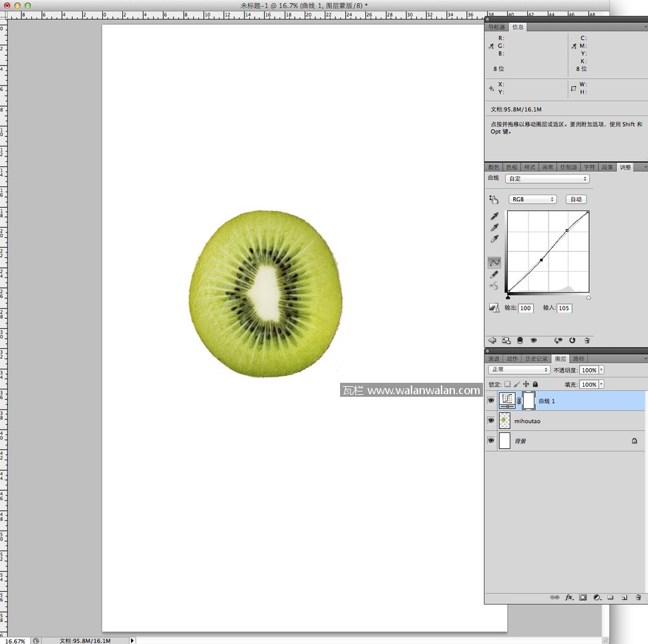Image resolution: width=648 pixels, height=644 pixels.
Task: Click the 自动 auto button
Action: [576, 199]
